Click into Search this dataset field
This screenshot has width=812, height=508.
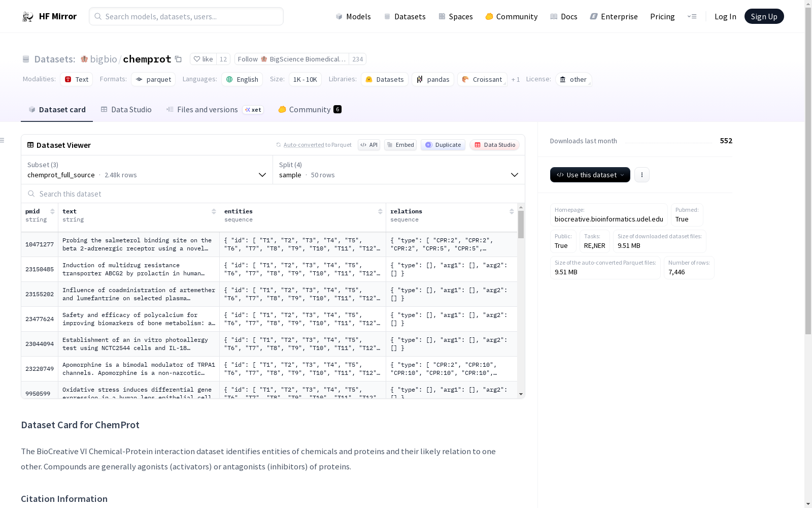pyautogui.click(x=273, y=194)
